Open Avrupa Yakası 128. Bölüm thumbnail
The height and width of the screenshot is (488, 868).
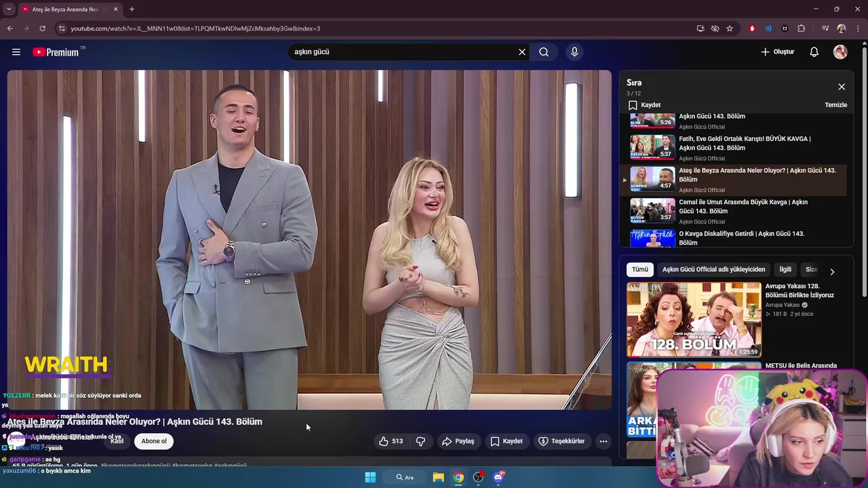(x=694, y=319)
